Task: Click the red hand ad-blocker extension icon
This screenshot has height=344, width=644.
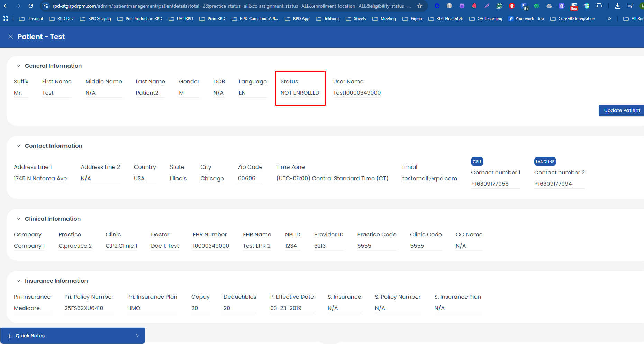Action: tap(512, 6)
